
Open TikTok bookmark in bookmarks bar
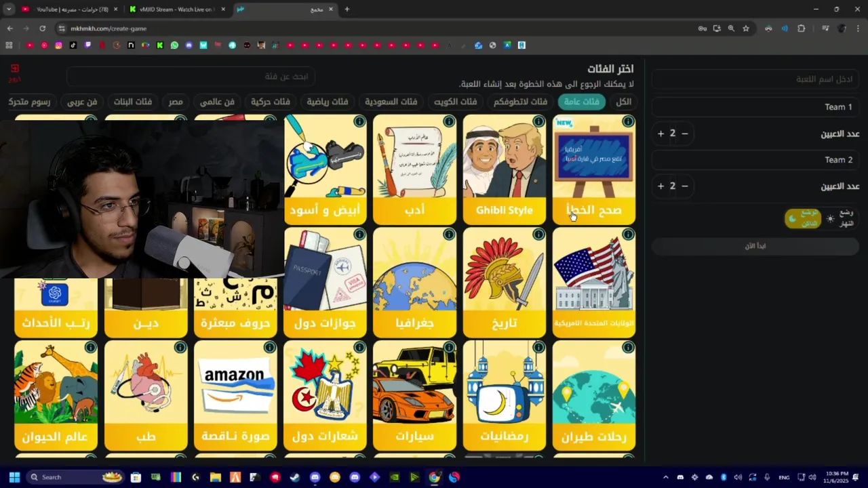[x=73, y=45]
